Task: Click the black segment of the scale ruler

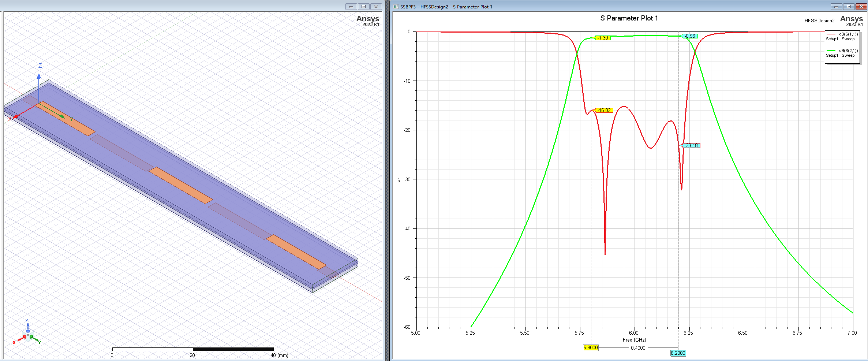Action: coord(233,349)
